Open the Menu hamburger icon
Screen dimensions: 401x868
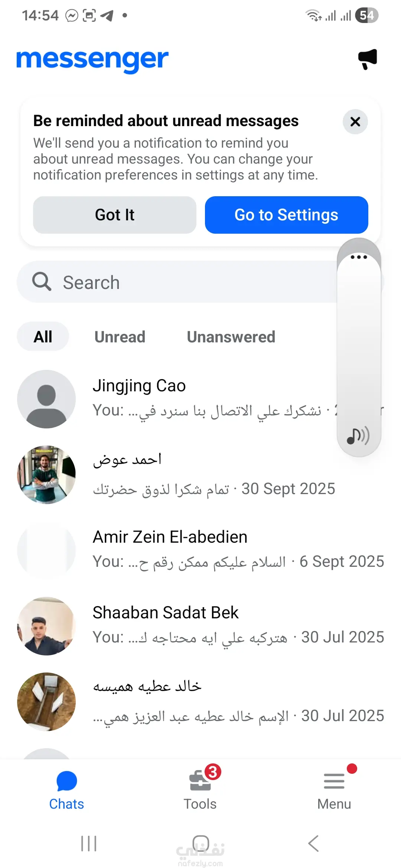[334, 781]
